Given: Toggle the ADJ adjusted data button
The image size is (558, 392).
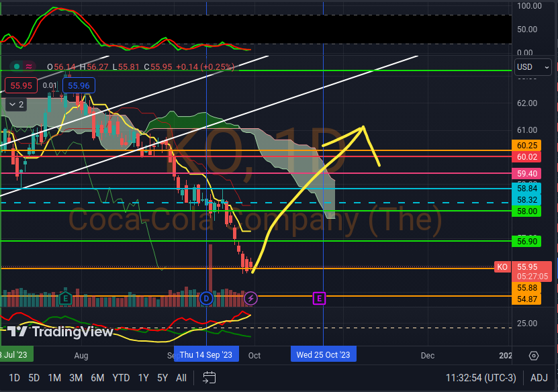Looking at the screenshot, I should (x=539, y=378).
